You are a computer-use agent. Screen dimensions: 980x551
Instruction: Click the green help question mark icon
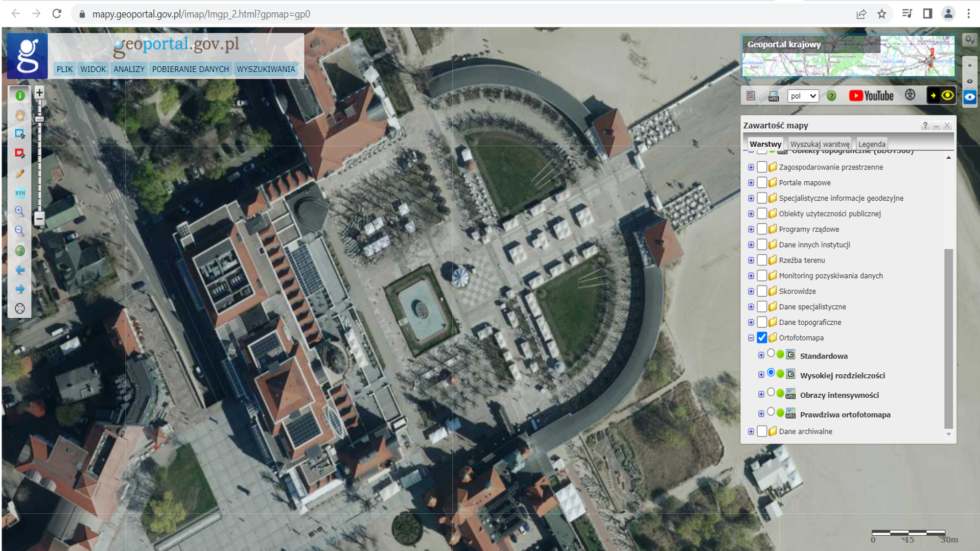coord(831,96)
